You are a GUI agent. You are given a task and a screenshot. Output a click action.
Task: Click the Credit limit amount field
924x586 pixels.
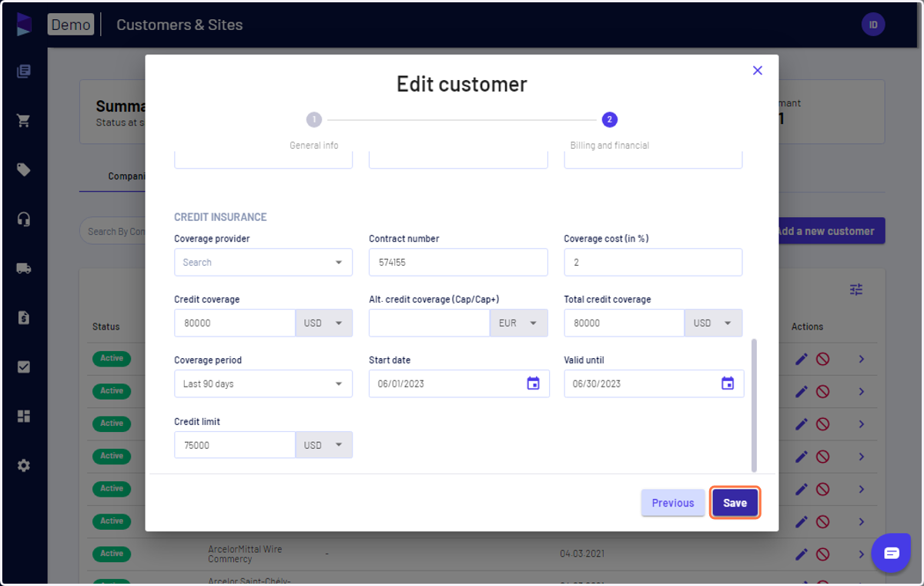(235, 445)
